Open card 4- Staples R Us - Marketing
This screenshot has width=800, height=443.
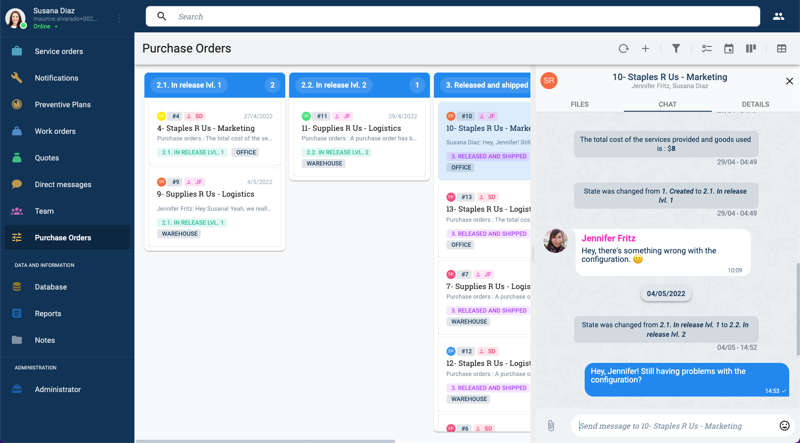(x=215, y=134)
